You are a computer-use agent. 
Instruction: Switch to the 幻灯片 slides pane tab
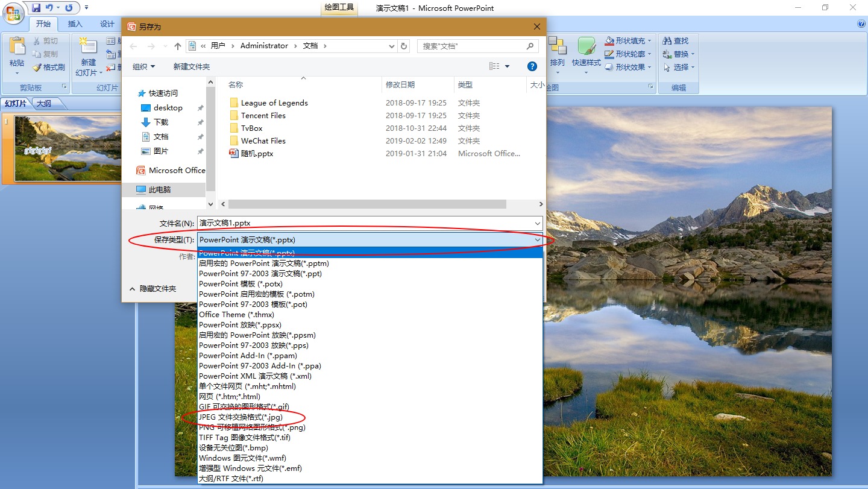point(16,104)
